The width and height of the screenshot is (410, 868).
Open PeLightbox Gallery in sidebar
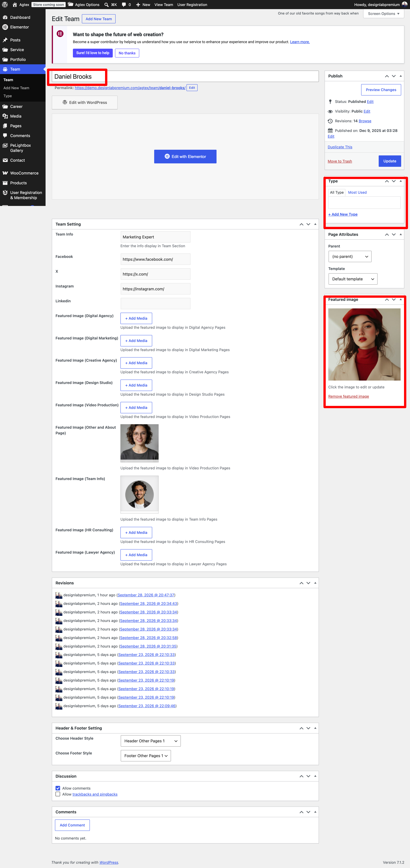(x=23, y=148)
